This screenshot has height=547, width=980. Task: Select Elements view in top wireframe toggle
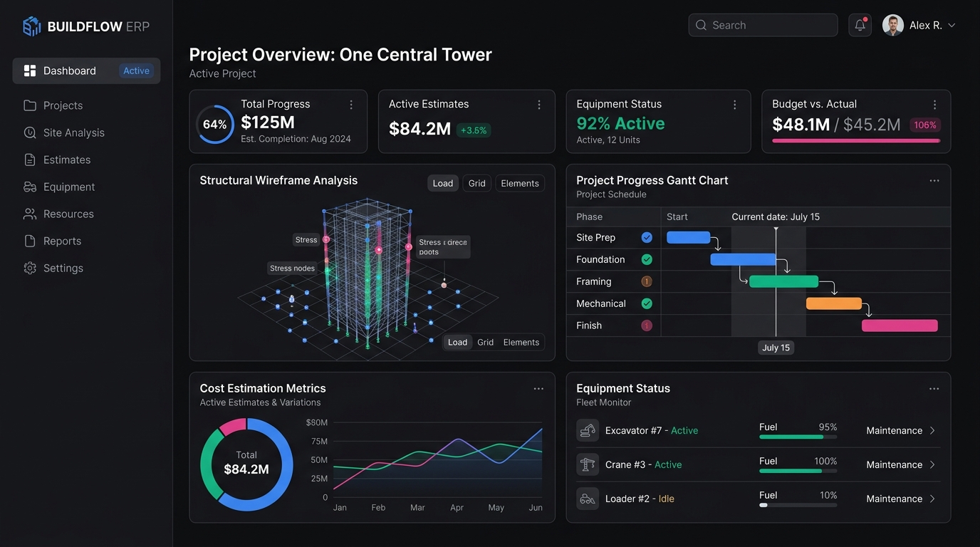(x=520, y=183)
